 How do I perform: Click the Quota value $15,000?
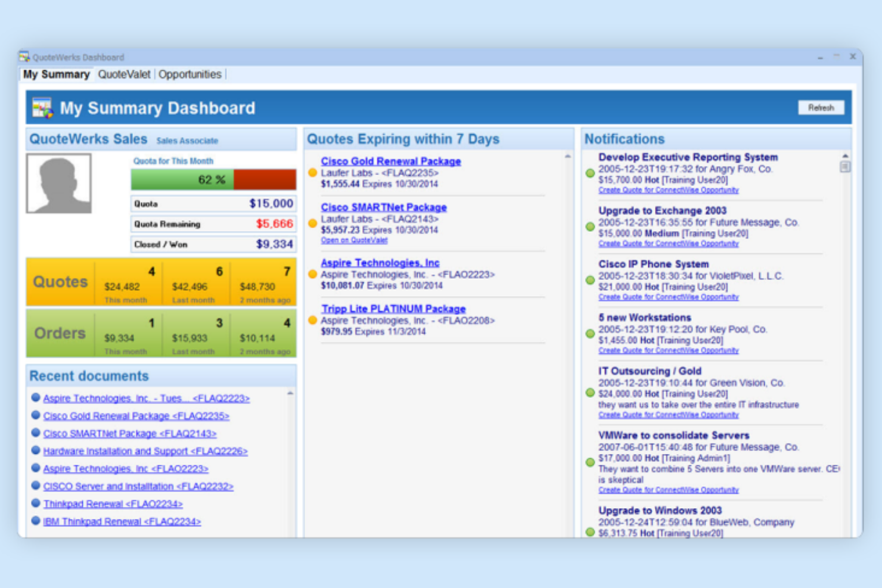point(271,204)
